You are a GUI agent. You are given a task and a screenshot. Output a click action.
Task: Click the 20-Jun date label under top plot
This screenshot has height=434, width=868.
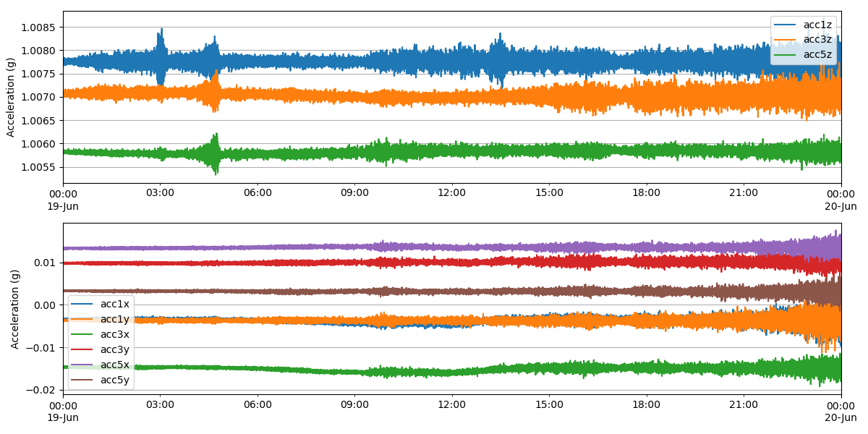tap(841, 205)
